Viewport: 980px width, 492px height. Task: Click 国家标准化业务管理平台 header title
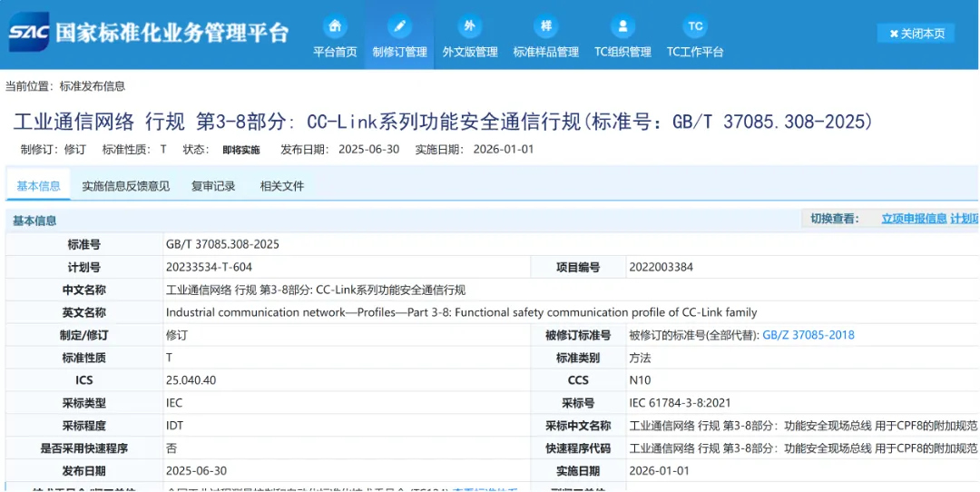171,32
